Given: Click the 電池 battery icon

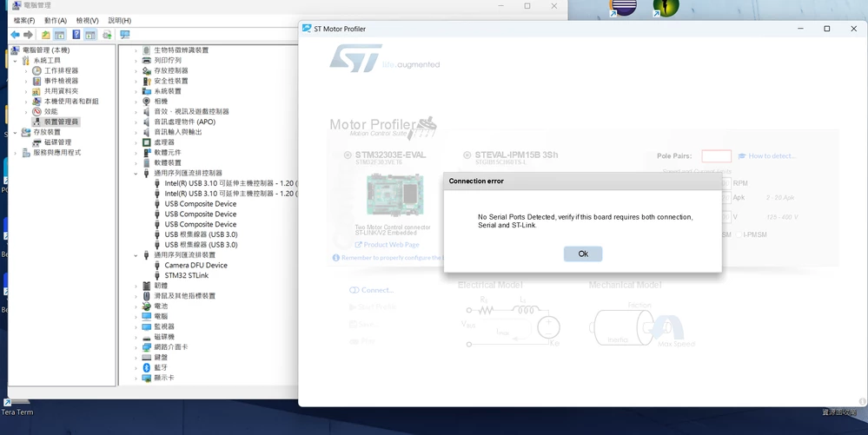Looking at the screenshot, I should tap(147, 306).
